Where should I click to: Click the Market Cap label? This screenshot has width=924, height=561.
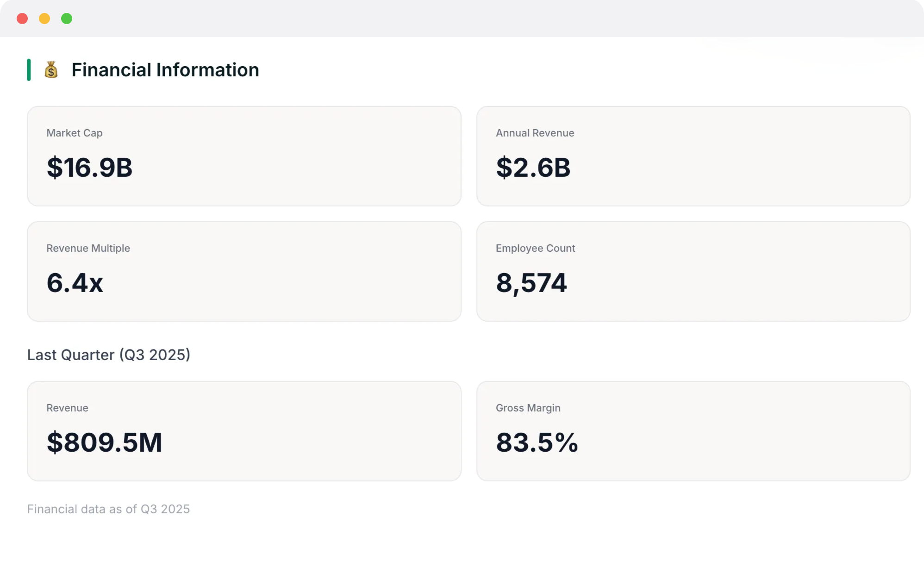tap(75, 133)
